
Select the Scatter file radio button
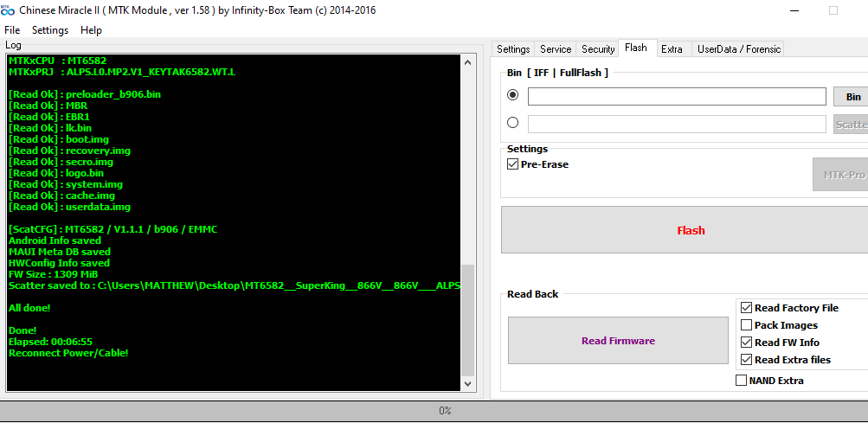[x=513, y=122]
